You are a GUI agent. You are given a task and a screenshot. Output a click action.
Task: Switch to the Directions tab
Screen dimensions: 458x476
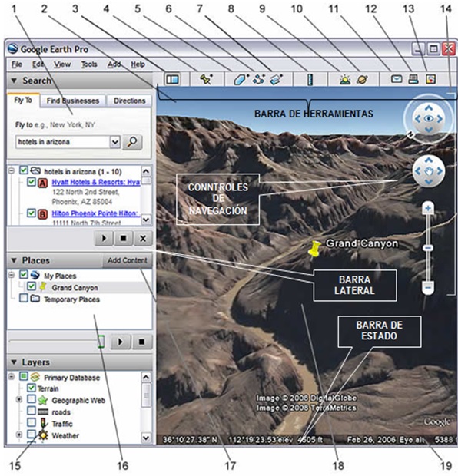[x=129, y=101]
